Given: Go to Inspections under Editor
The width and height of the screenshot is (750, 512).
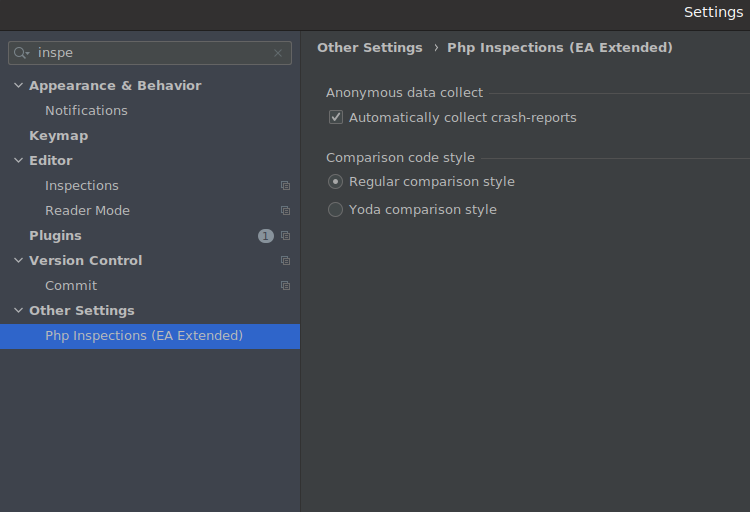Looking at the screenshot, I should [x=81, y=186].
